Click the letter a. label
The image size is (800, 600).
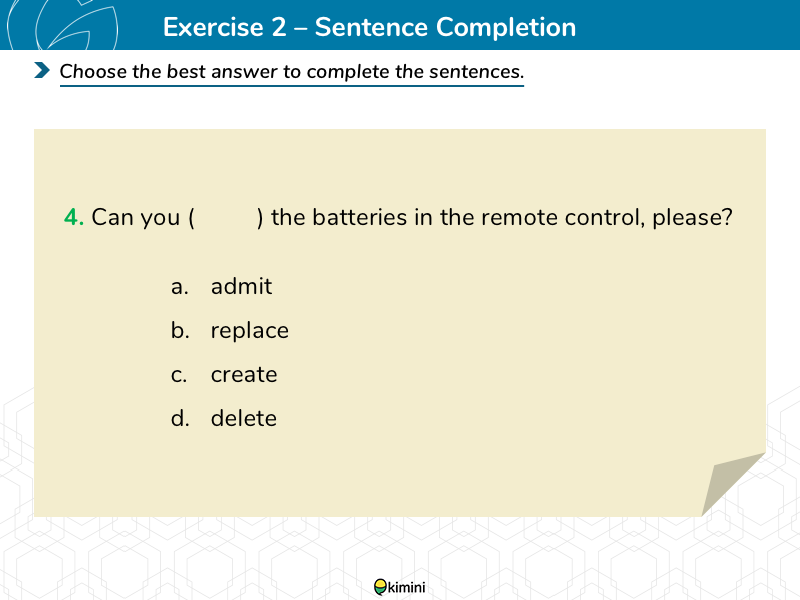coord(180,287)
